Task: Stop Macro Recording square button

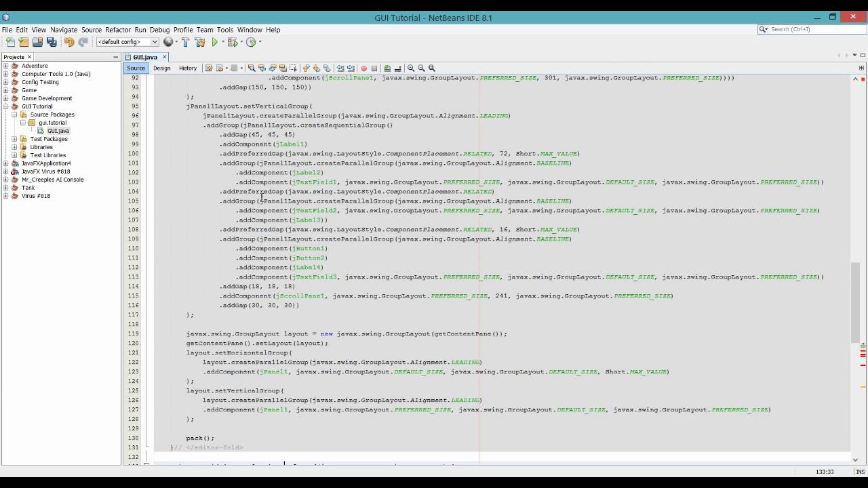Action: tap(374, 68)
